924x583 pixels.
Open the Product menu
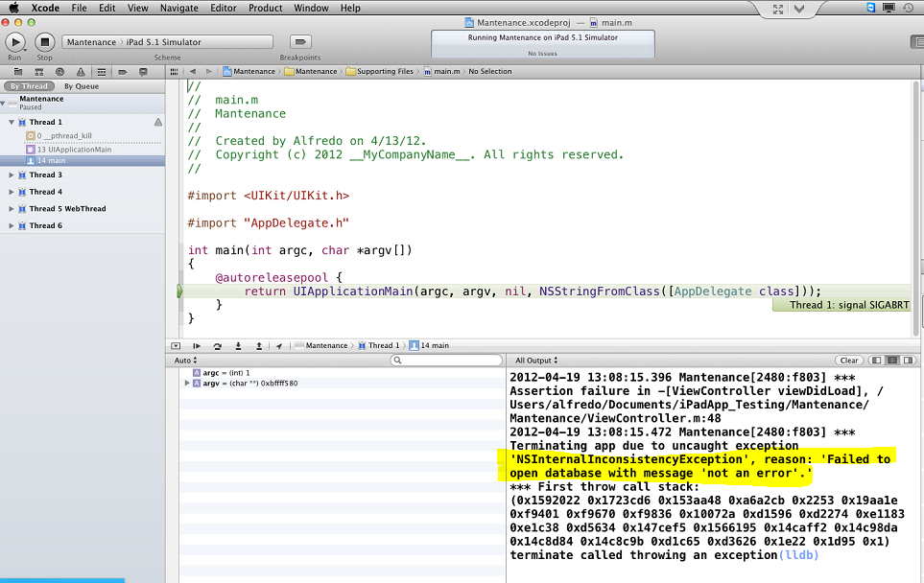pos(265,8)
